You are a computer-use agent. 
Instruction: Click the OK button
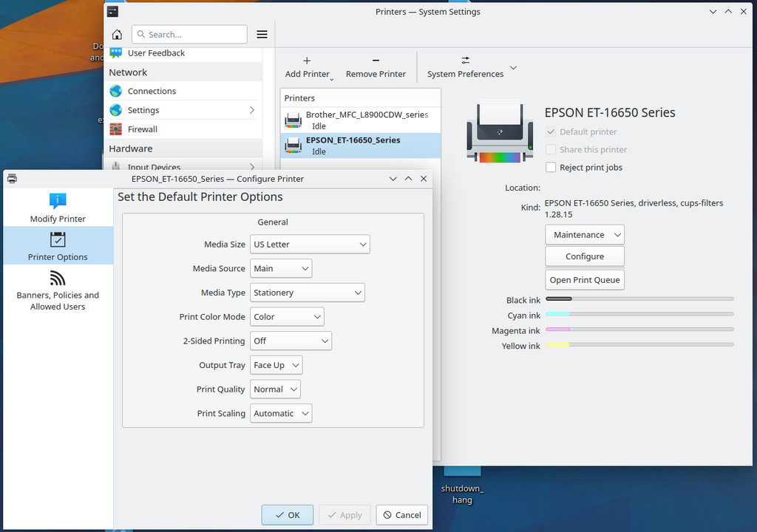coord(288,515)
